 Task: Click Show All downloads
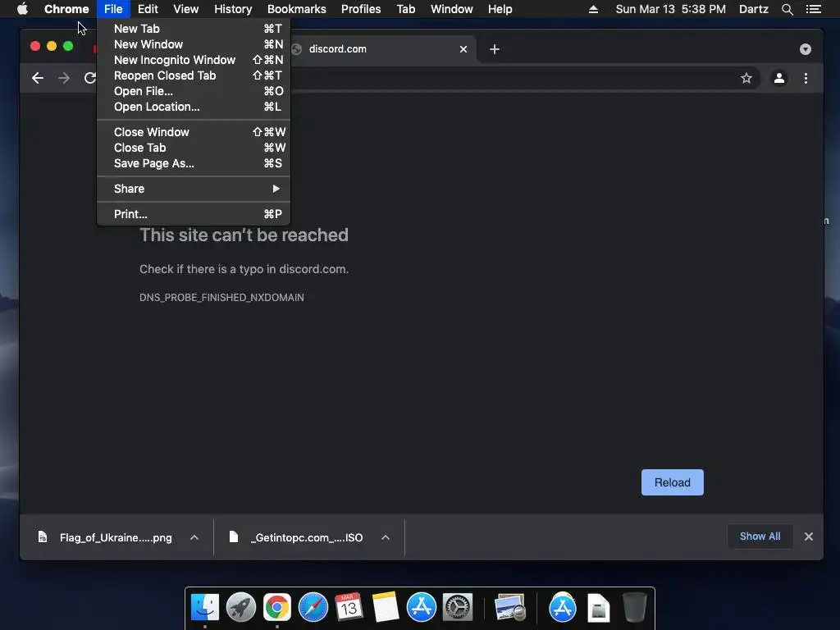tap(760, 536)
